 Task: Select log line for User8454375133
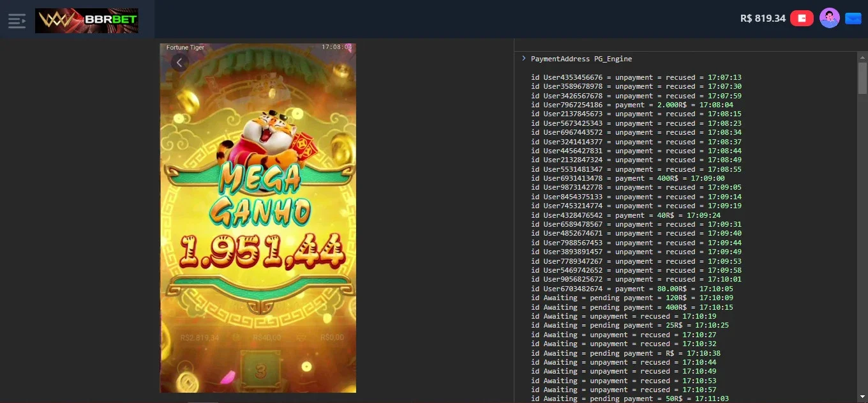pos(636,197)
